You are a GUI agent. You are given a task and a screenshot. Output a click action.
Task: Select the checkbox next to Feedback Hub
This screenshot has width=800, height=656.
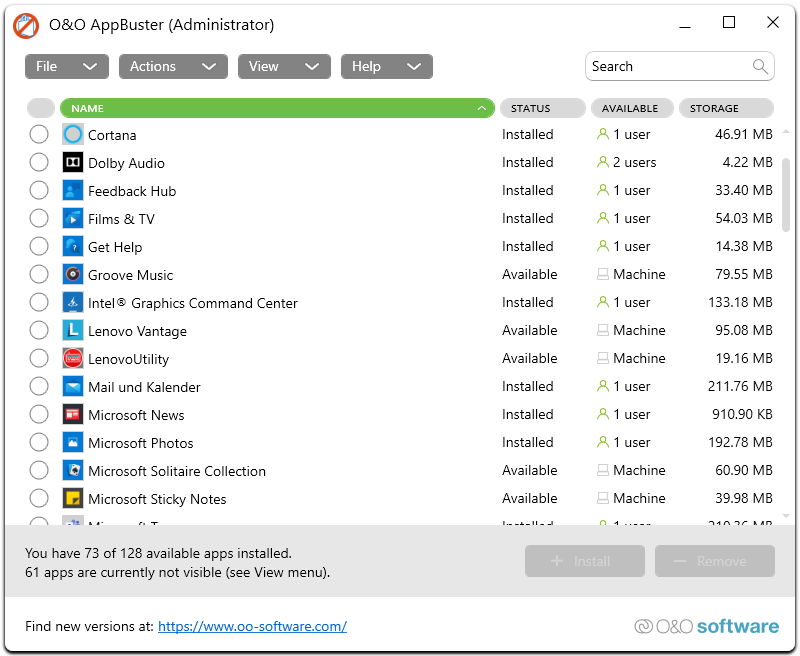click(x=39, y=190)
